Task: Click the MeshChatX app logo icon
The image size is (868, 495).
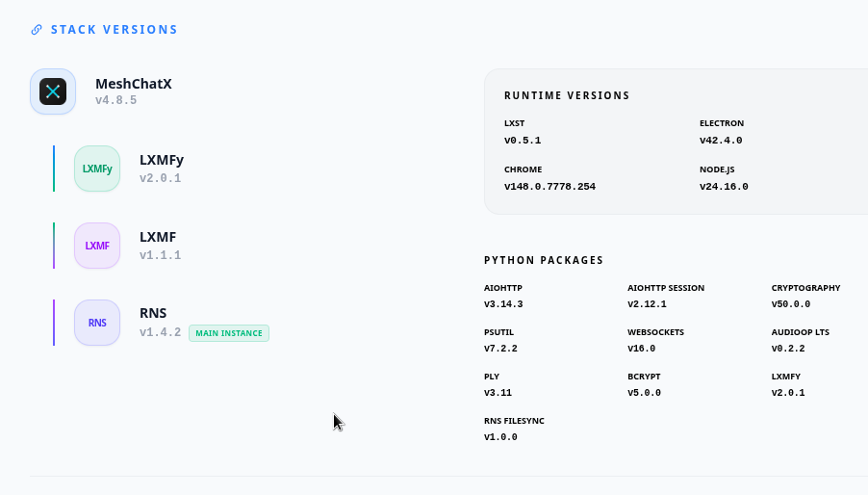Action: click(x=53, y=91)
